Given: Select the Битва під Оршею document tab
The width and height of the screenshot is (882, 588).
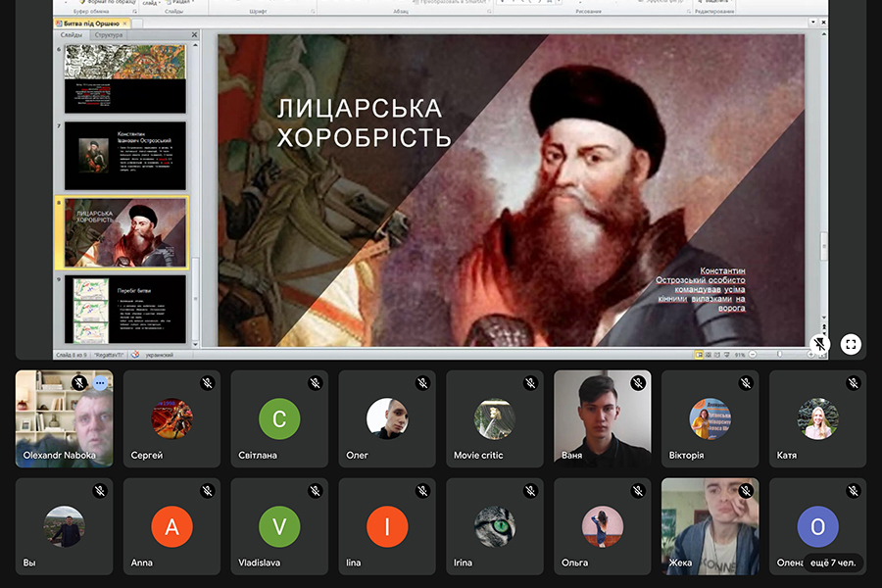Looking at the screenshot, I should [x=92, y=24].
